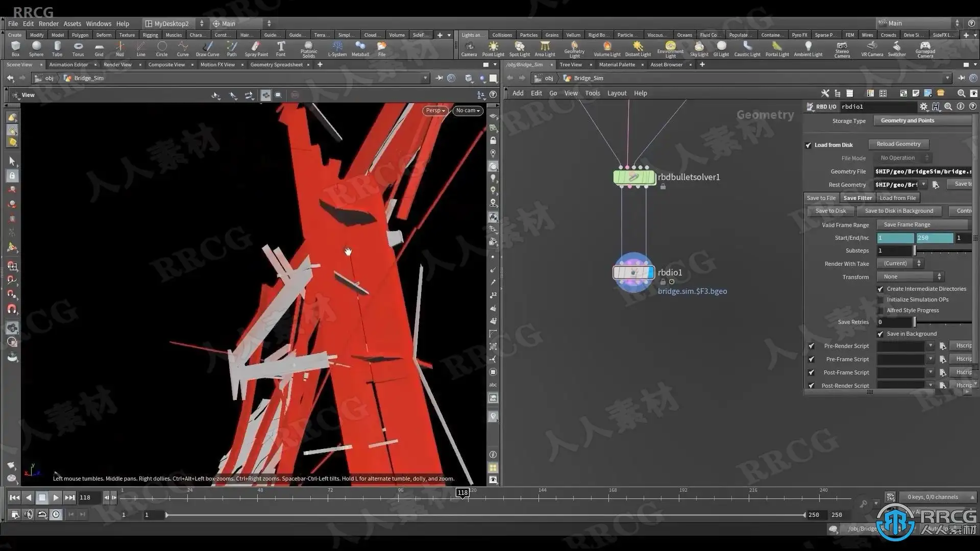The width and height of the screenshot is (980, 551).
Task: Switch to the Geometry Spreadsheet tab
Action: [276, 65]
